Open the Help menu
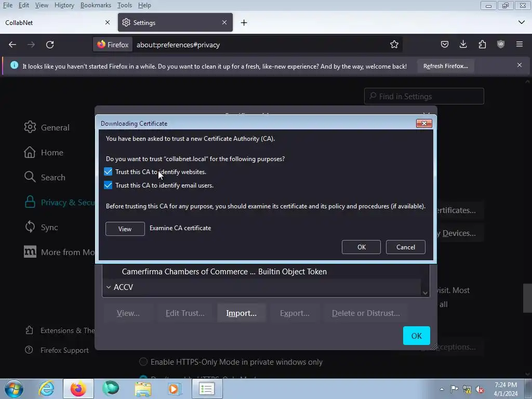Viewport: 532px width, 399px height. click(144, 5)
